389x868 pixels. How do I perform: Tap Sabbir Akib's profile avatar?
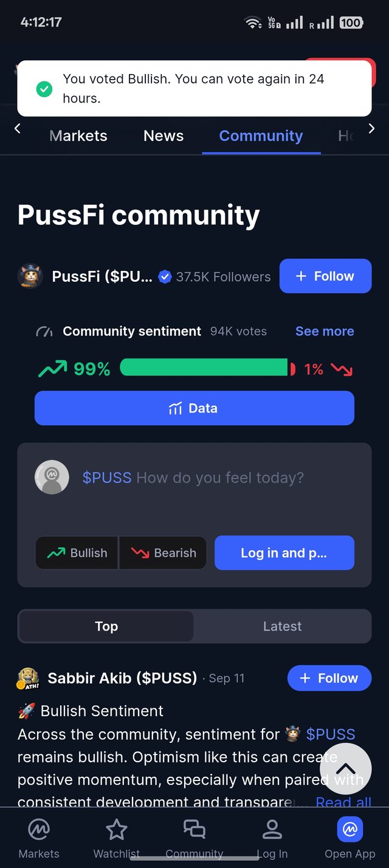[x=28, y=678]
